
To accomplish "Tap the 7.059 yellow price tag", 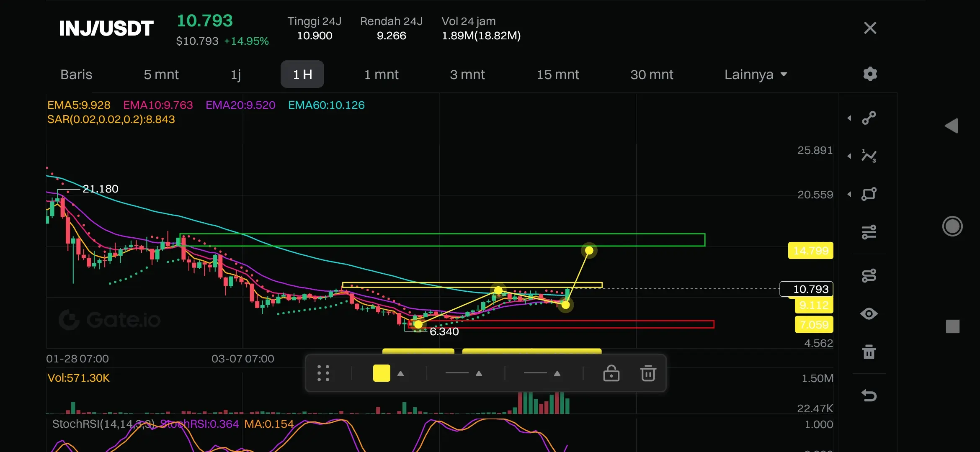I will pyautogui.click(x=814, y=325).
